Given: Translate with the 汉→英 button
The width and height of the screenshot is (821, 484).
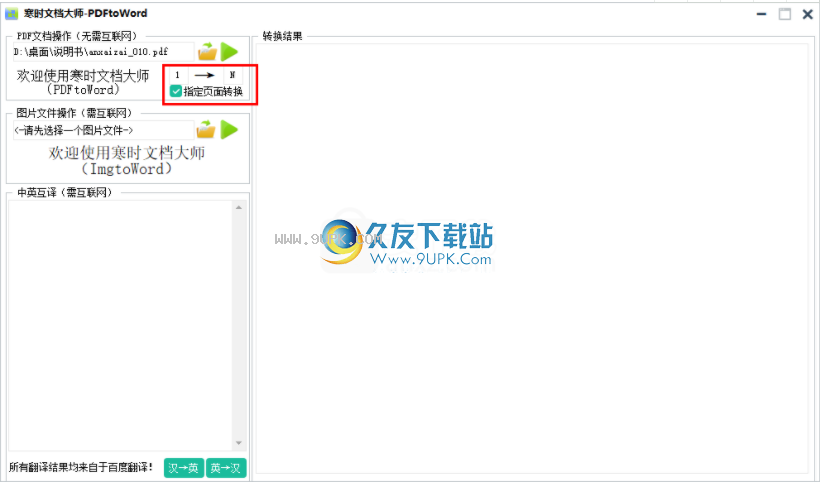Looking at the screenshot, I should point(184,468).
